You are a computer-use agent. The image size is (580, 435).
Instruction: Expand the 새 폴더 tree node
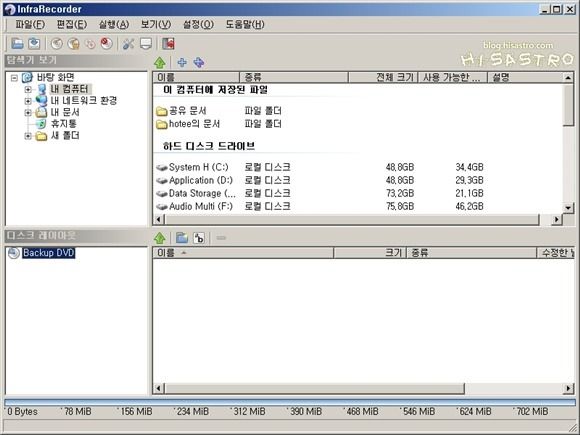tap(28, 136)
